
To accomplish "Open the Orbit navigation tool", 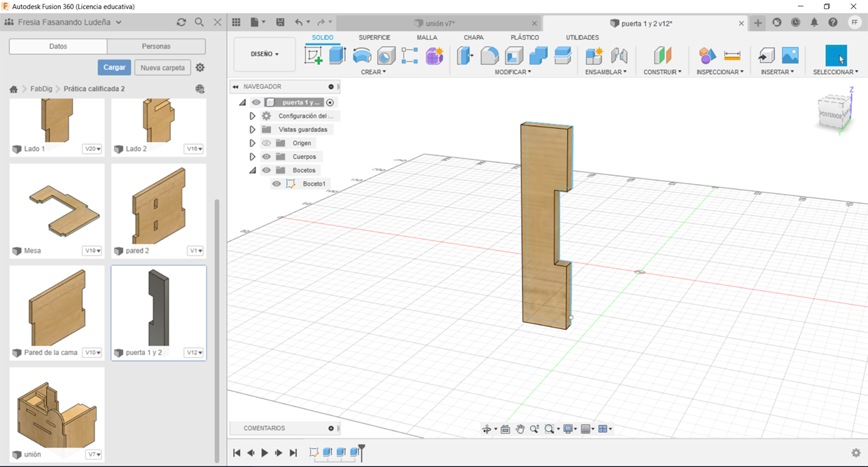I will [486, 429].
